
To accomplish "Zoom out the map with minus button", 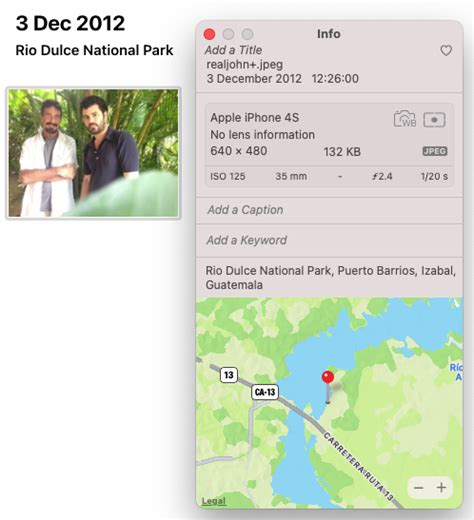I will tap(419, 488).
